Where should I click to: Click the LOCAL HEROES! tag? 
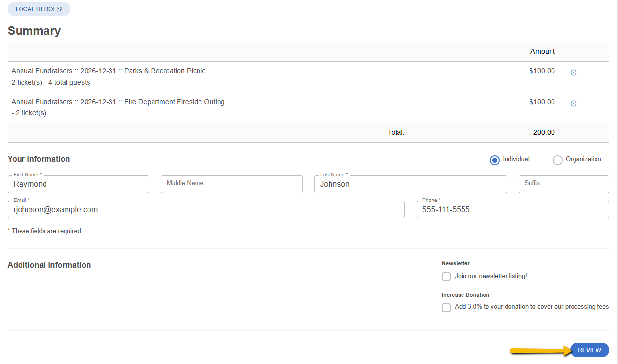[39, 9]
